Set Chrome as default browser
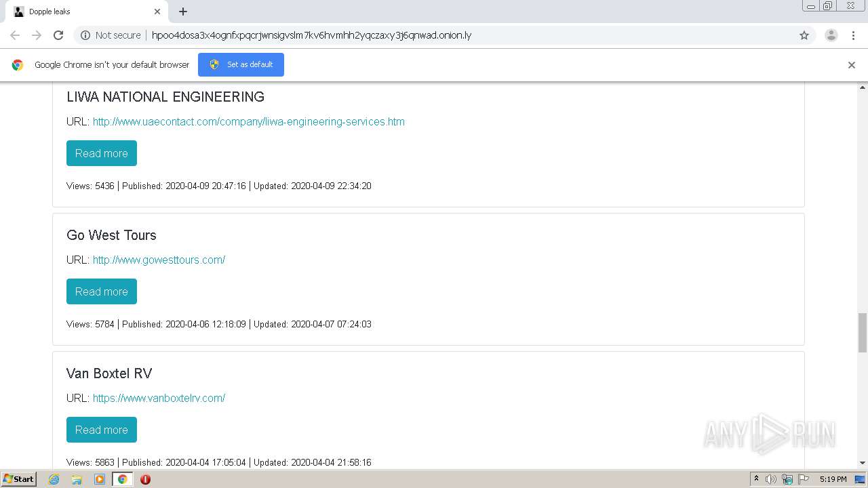This screenshot has height=488, width=868. (x=241, y=64)
